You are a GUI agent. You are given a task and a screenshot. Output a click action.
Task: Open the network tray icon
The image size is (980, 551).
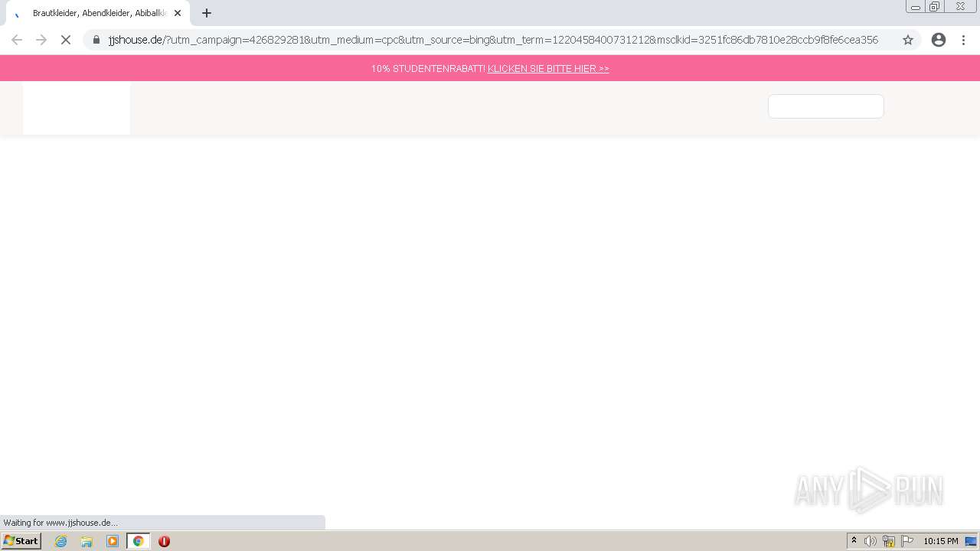pyautogui.click(x=889, y=541)
